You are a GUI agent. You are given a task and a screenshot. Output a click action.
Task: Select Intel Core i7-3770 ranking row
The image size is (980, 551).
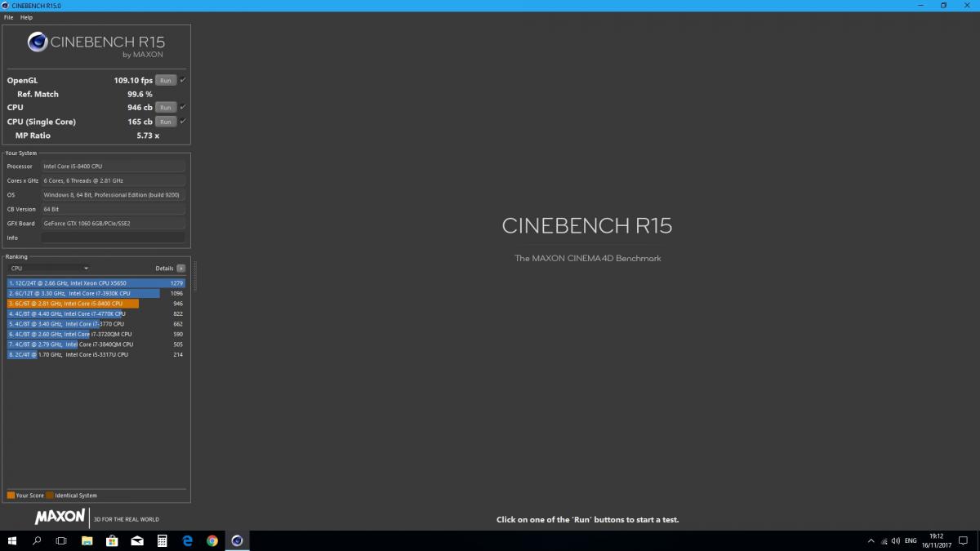coord(96,324)
